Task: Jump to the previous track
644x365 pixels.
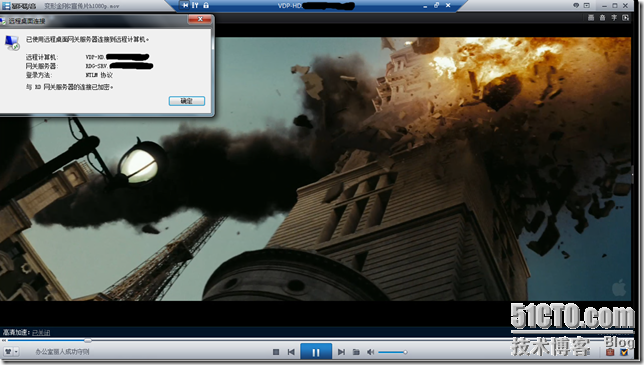Action: pos(291,352)
